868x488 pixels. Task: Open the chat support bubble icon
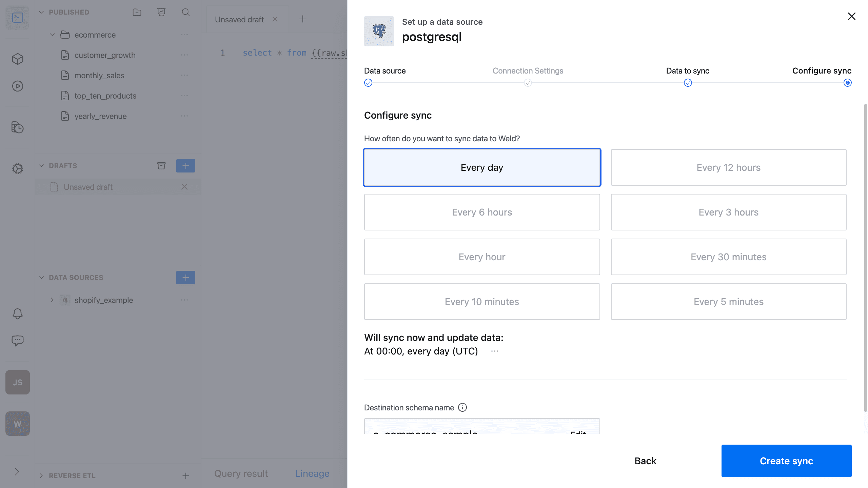pyautogui.click(x=17, y=341)
